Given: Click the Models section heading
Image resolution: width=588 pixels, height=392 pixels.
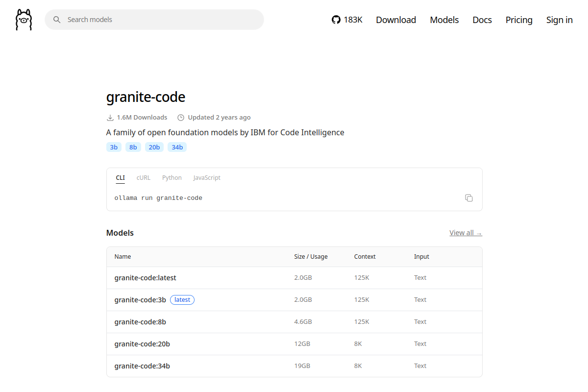Looking at the screenshot, I should [x=120, y=233].
